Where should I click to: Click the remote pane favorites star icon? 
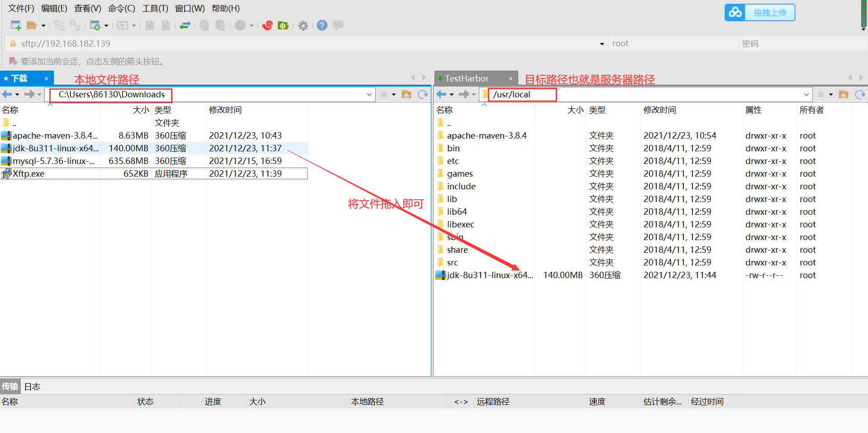pyautogui.click(x=821, y=94)
